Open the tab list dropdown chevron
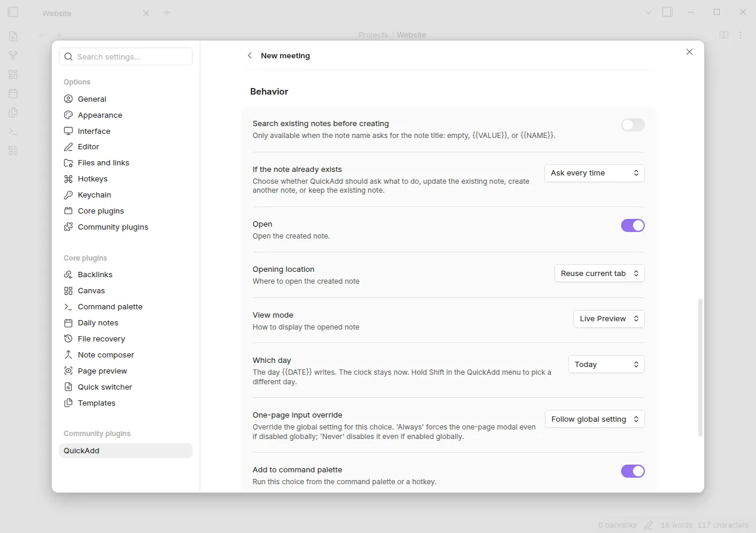This screenshot has width=756, height=533. (x=648, y=12)
